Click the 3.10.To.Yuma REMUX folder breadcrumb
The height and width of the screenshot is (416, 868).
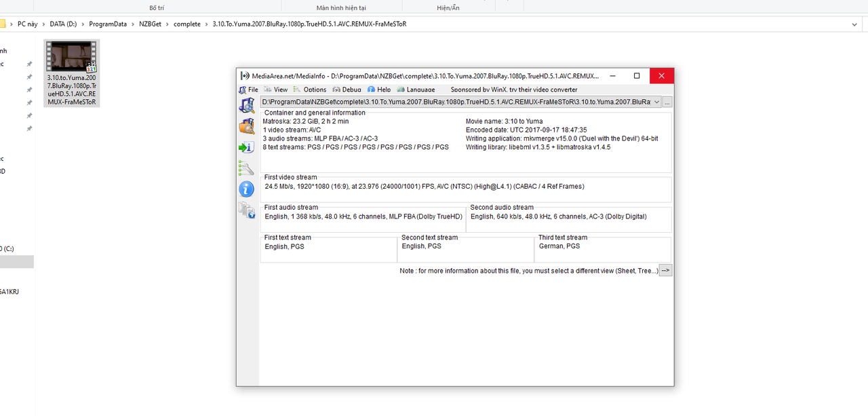pyautogui.click(x=309, y=24)
